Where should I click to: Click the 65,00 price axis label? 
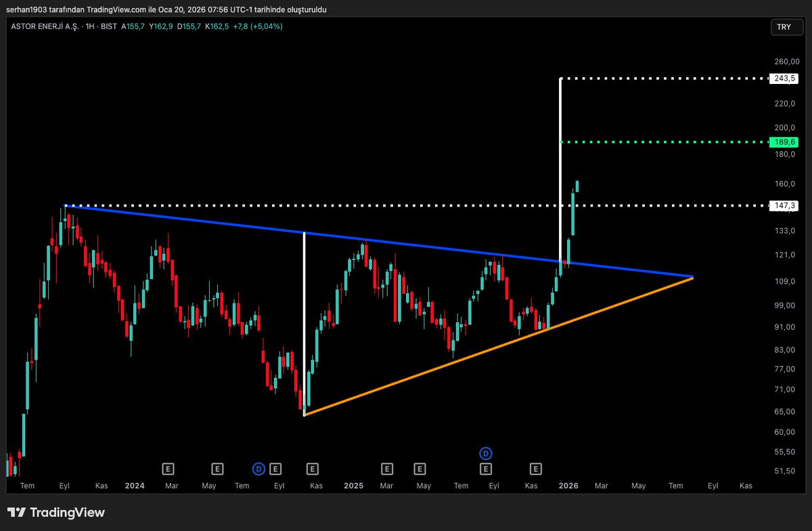click(x=785, y=412)
